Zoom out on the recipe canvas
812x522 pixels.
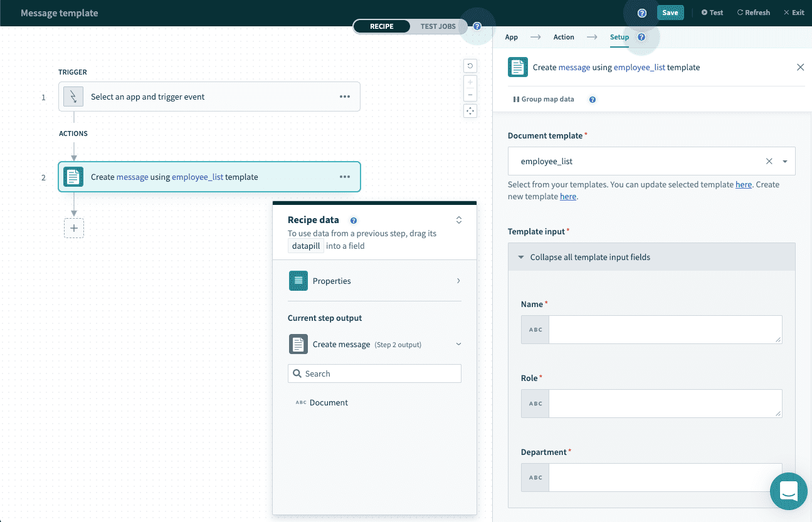coord(470,95)
